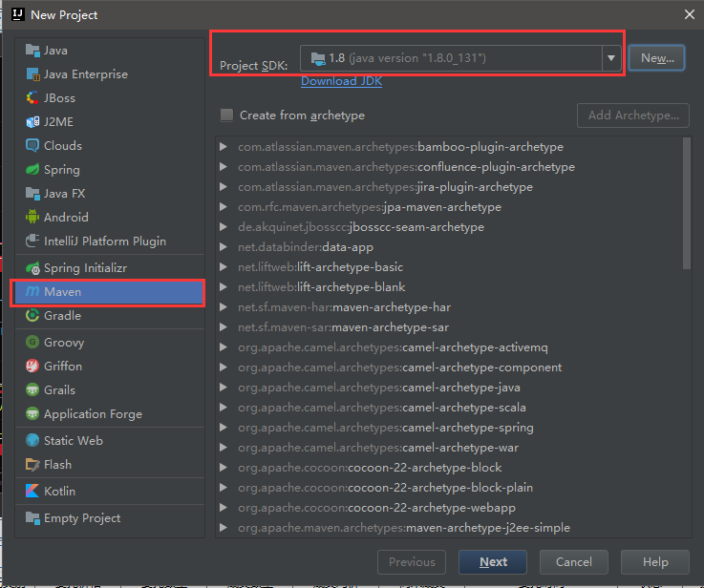Expand maven-archetype-j2ee-simple entry
The width and height of the screenshot is (704, 588).
[224, 528]
